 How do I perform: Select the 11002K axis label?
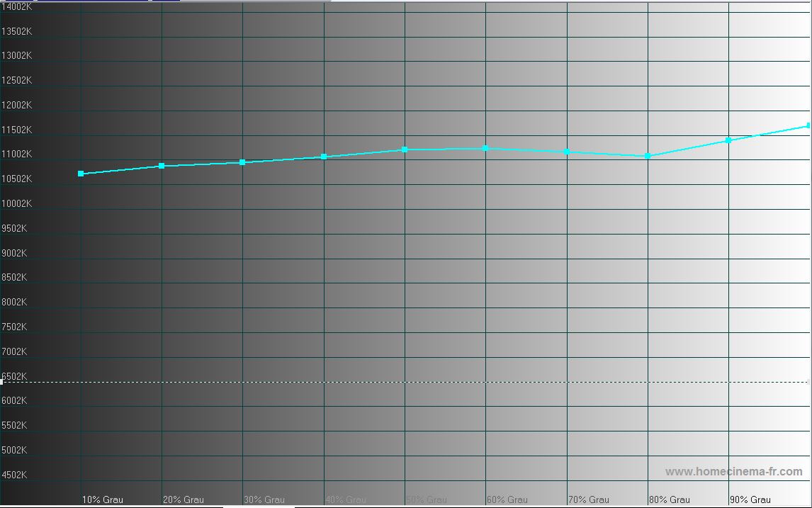pyautogui.click(x=16, y=154)
